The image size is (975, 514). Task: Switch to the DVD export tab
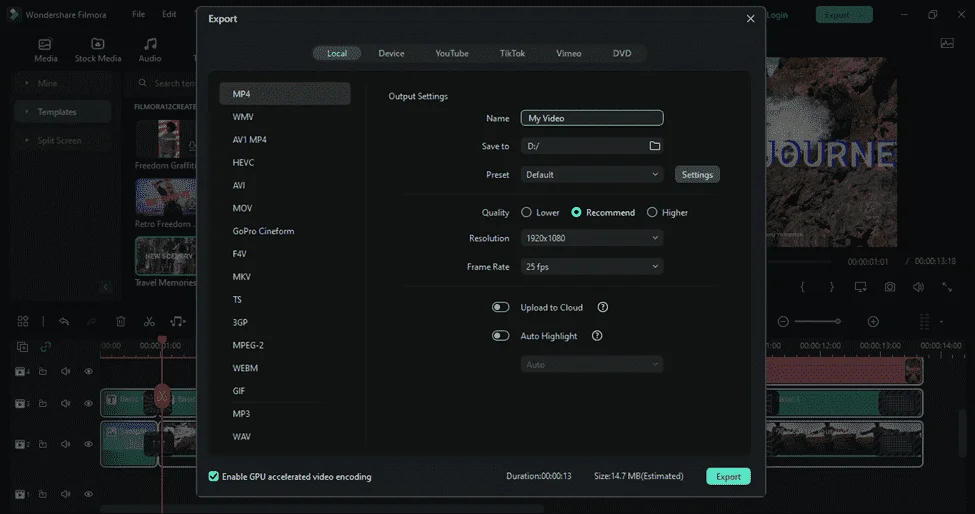pos(622,53)
